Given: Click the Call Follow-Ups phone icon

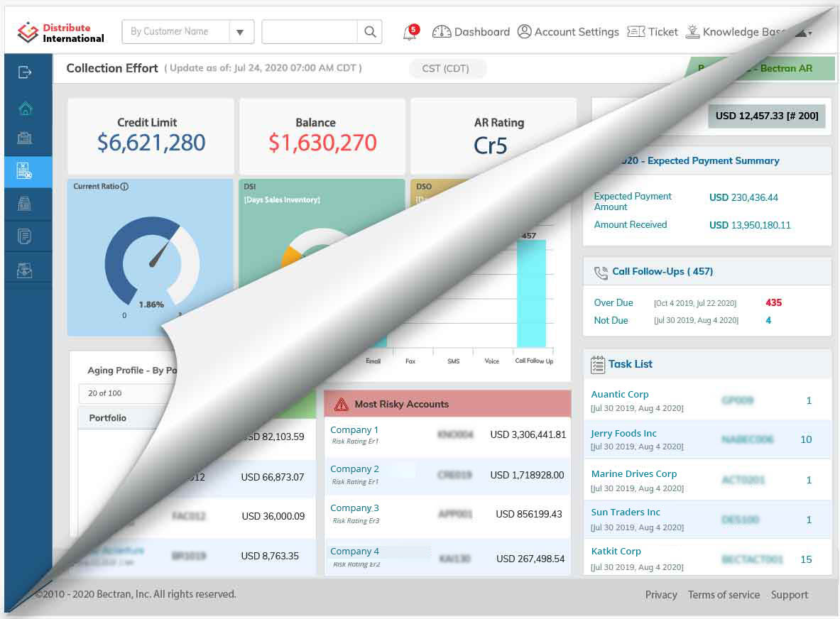Looking at the screenshot, I should tap(601, 273).
